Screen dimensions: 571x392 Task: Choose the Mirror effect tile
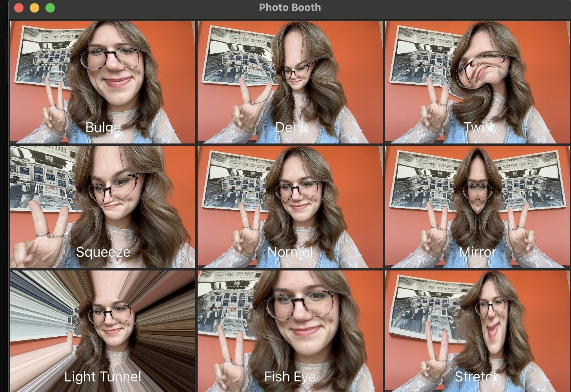pyautogui.click(x=478, y=207)
